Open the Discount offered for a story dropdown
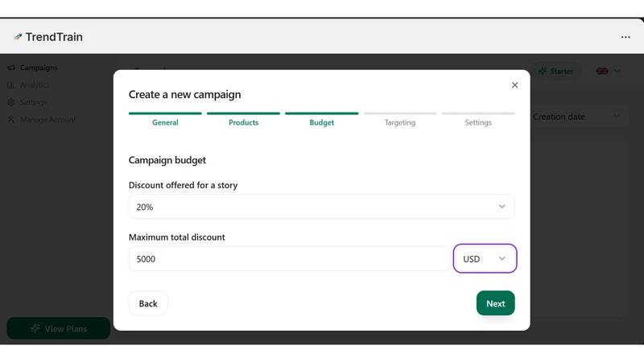644x362 pixels. (x=321, y=207)
